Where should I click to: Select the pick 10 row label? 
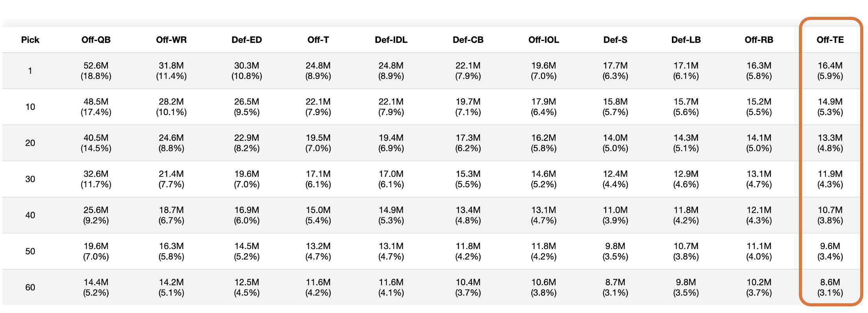pos(30,107)
